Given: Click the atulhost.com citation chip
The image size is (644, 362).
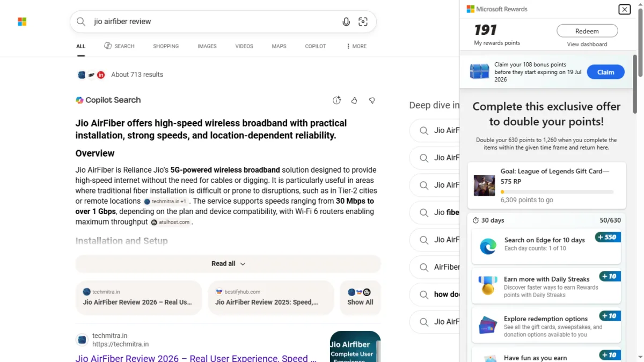Looking at the screenshot, I should point(171,222).
